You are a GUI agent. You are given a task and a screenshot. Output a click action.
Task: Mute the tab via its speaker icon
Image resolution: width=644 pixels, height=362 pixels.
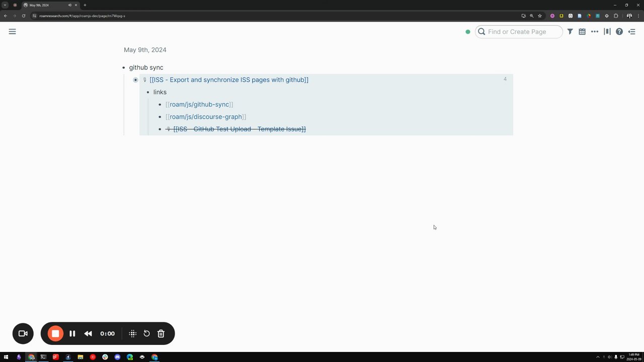click(69, 5)
